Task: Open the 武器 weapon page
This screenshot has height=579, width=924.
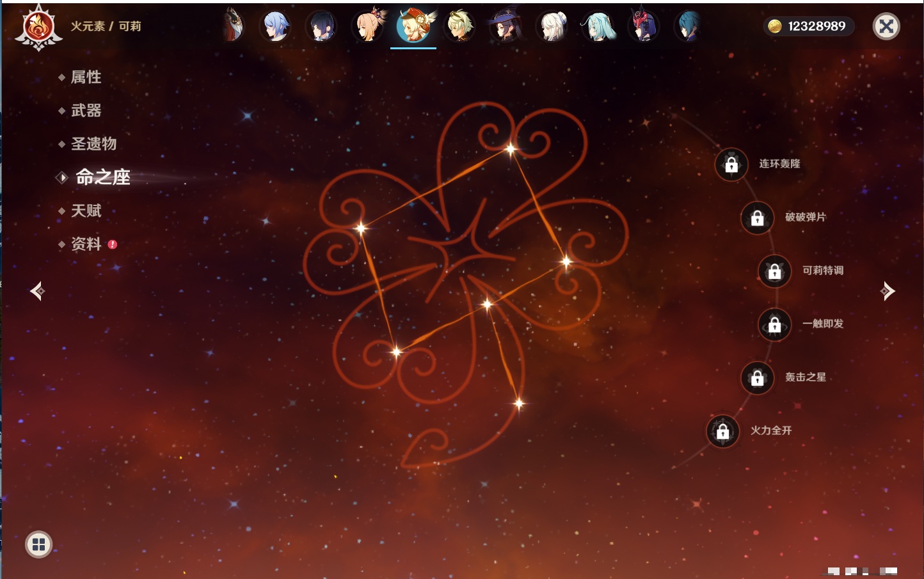Action: point(86,111)
